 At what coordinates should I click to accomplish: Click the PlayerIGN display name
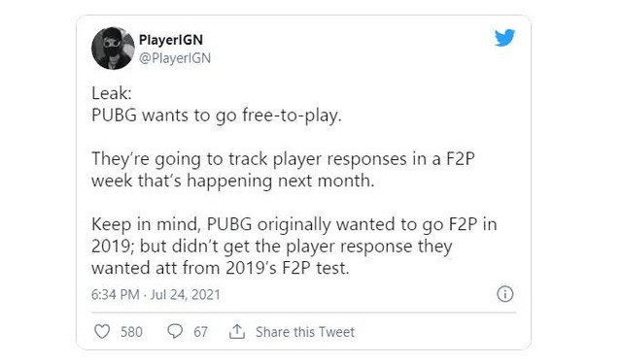[171, 40]
